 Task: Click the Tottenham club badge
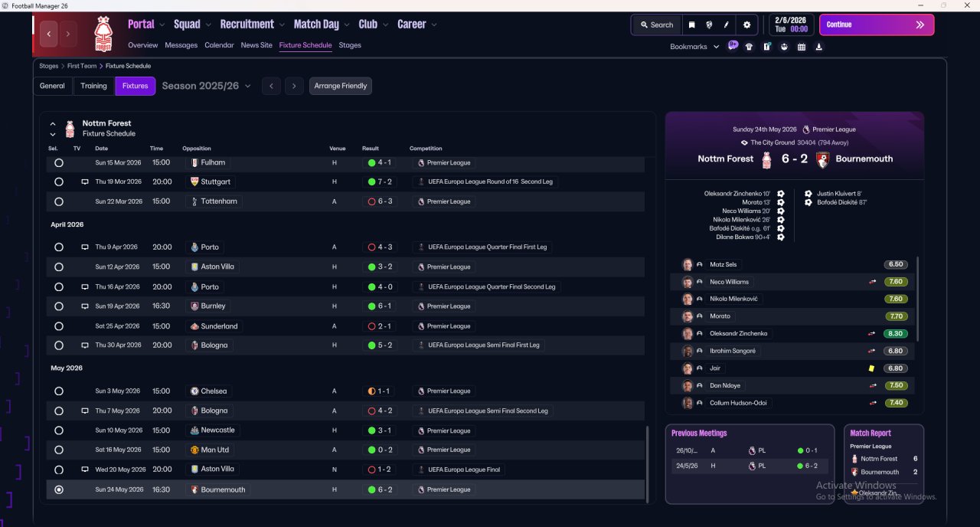point(194,201)
